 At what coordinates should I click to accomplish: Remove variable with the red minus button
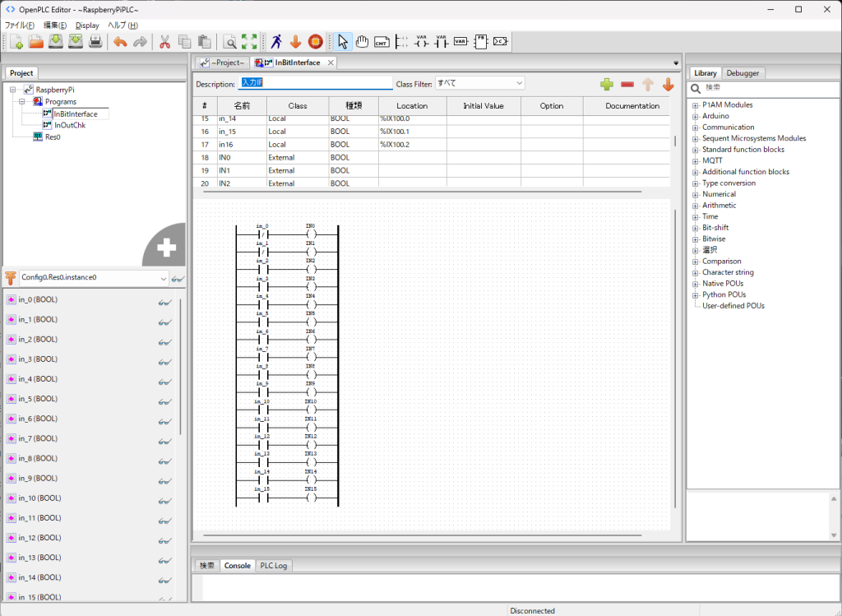[x=627, y=85]
